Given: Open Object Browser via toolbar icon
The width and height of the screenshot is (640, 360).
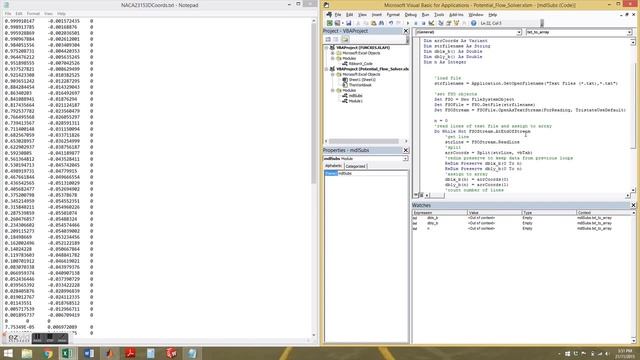Looking at the screenshot, I should [x=456, y=23].
